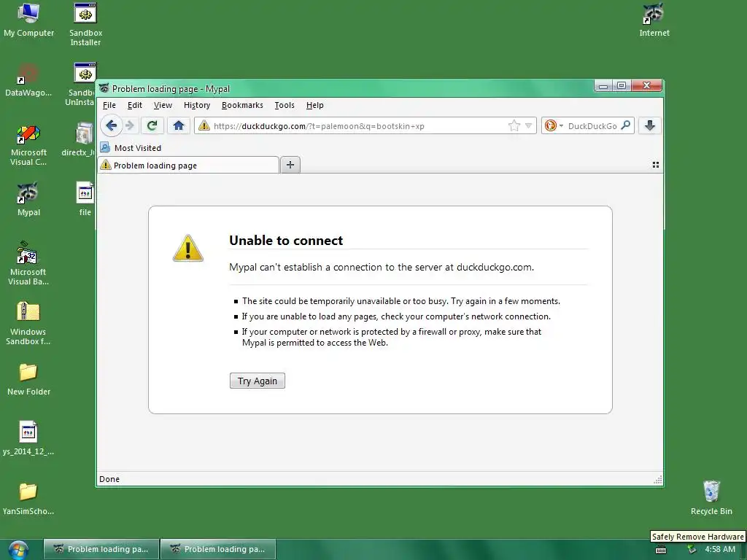Screen dimensions: 747x560
Task: Bookmark this page with the star icon
Action: 514,125
